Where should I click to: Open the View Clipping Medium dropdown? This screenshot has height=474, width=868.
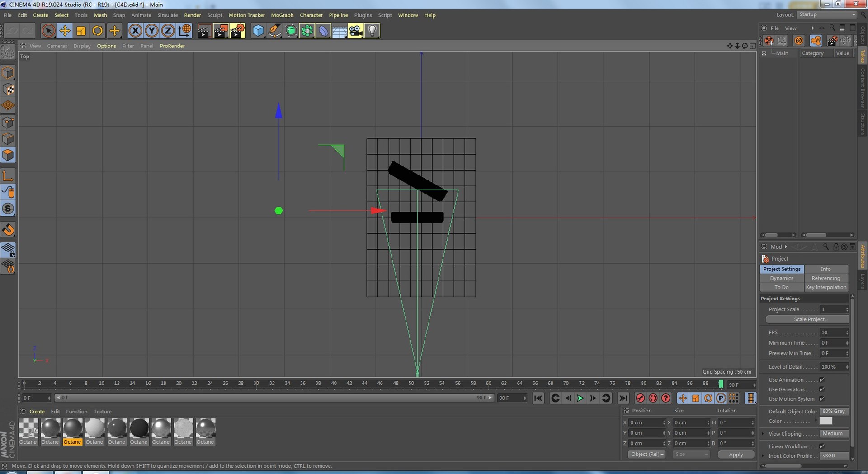(x=834, y=434)
